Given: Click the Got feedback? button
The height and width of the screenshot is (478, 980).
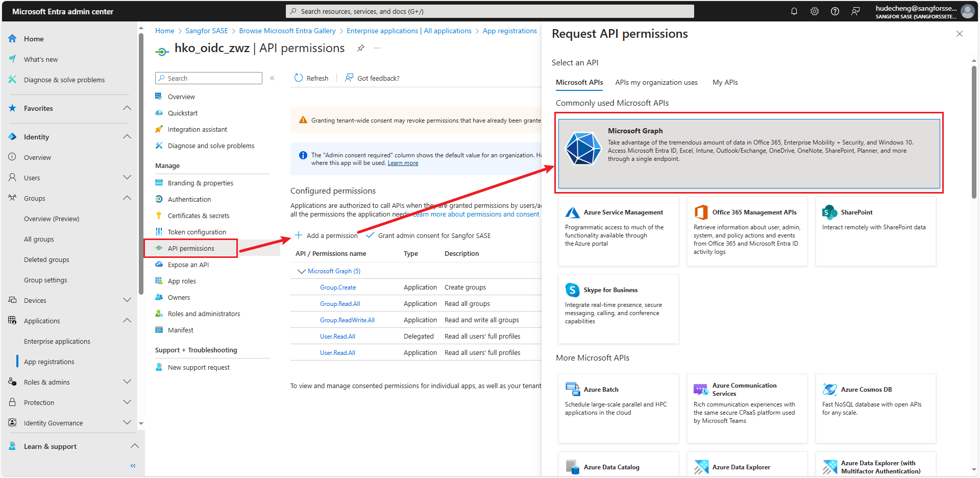Looking at the screenshot, I should tap(373, 78).
